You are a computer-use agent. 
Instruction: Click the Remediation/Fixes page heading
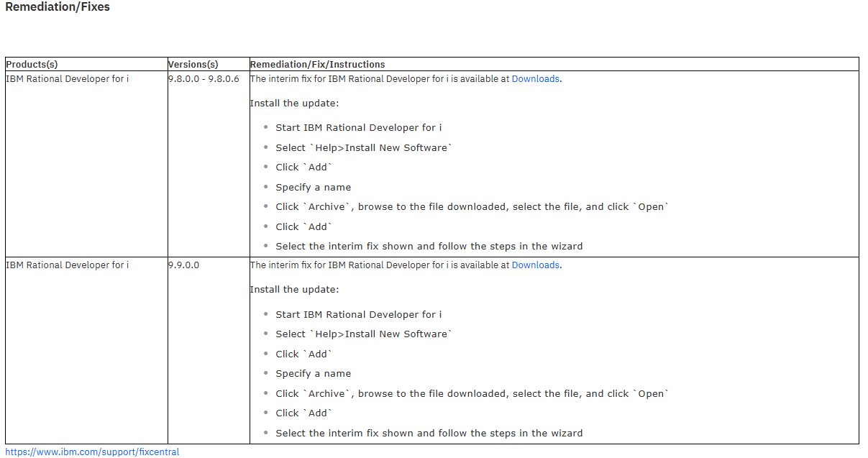(x=58, y=7)
